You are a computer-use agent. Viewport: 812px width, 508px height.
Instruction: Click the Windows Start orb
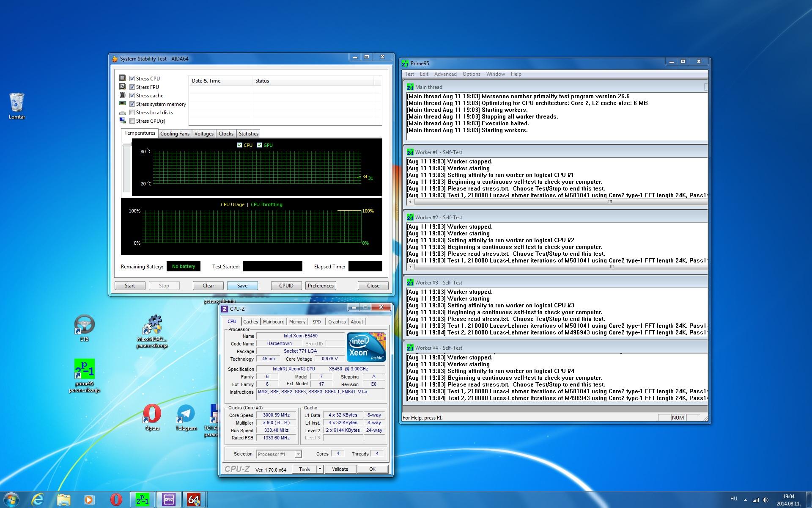(x=11, y=500)
